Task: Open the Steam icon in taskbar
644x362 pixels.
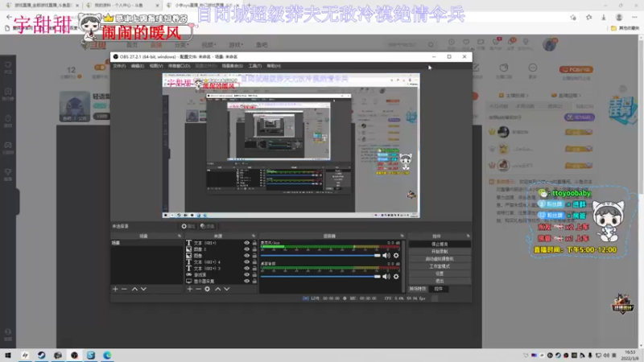Action: pos(42,356)
